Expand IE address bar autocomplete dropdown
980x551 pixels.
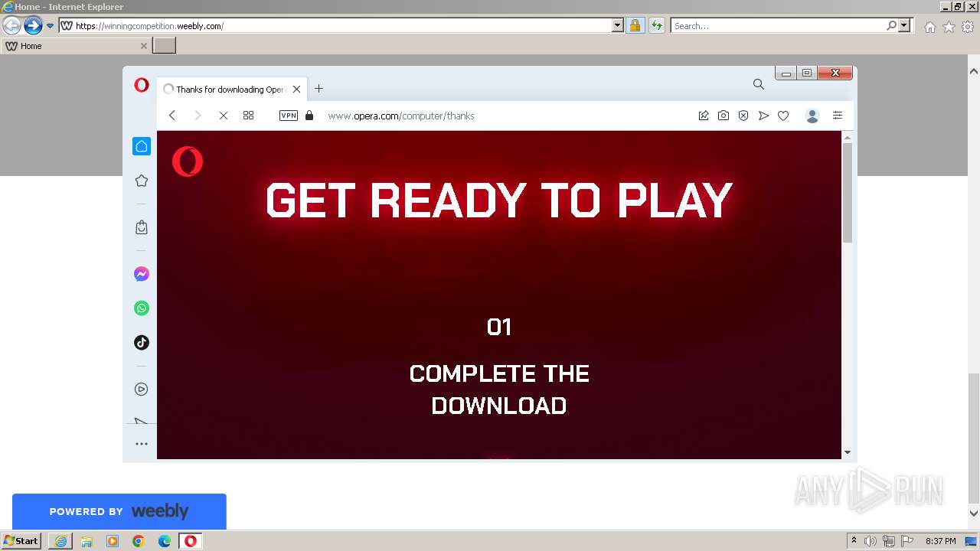point(618,25)
